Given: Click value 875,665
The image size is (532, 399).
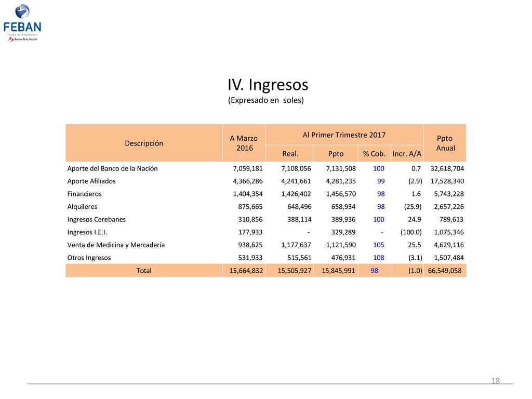Looking at the screenshot, I should [x=250, y=207].
